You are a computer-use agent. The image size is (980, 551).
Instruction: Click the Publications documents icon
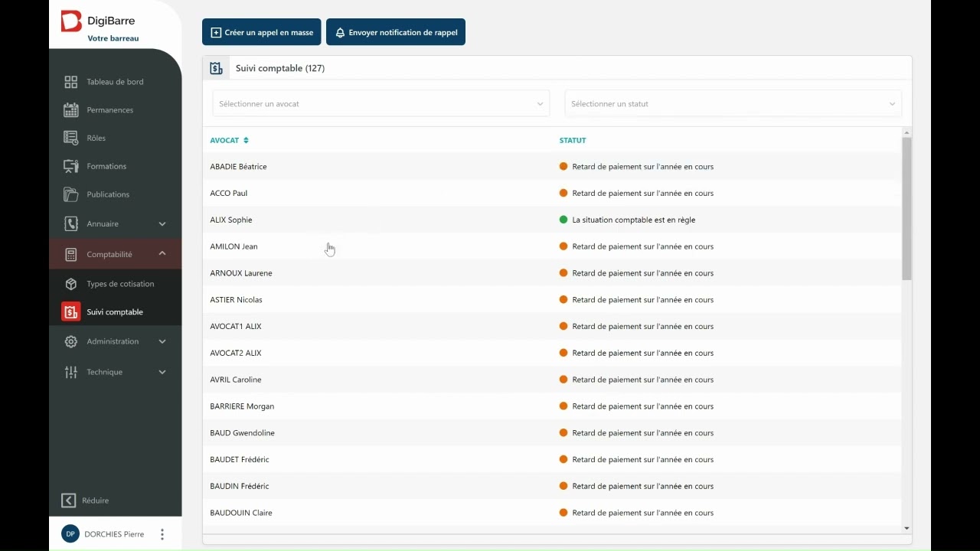pos(71,194)
